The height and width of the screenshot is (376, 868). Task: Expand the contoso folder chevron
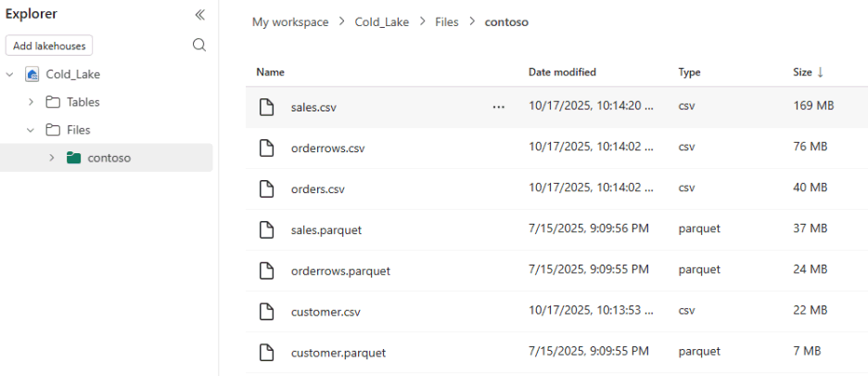click(51, 158)
